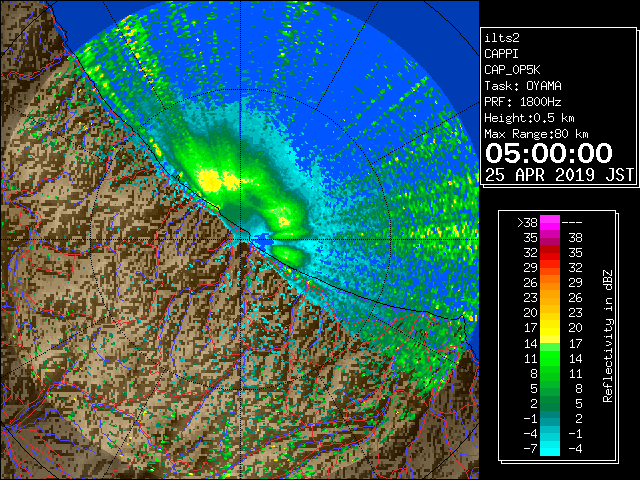Select the Height:0.5 km line
Image resolution: width=640 pixels, height=480 pixels.
click(529, 118)
